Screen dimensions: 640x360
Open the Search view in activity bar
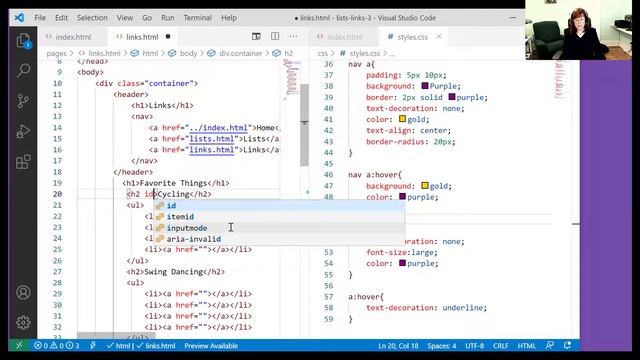point(23,70)
